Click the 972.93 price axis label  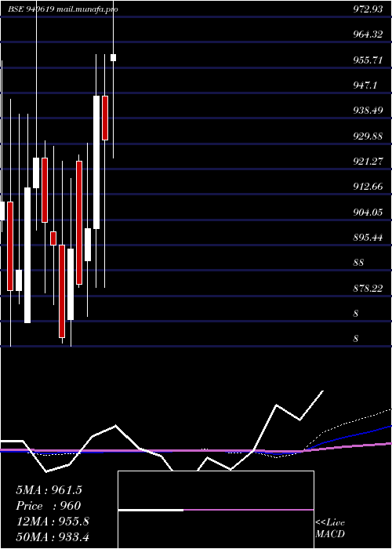point(368,9)
